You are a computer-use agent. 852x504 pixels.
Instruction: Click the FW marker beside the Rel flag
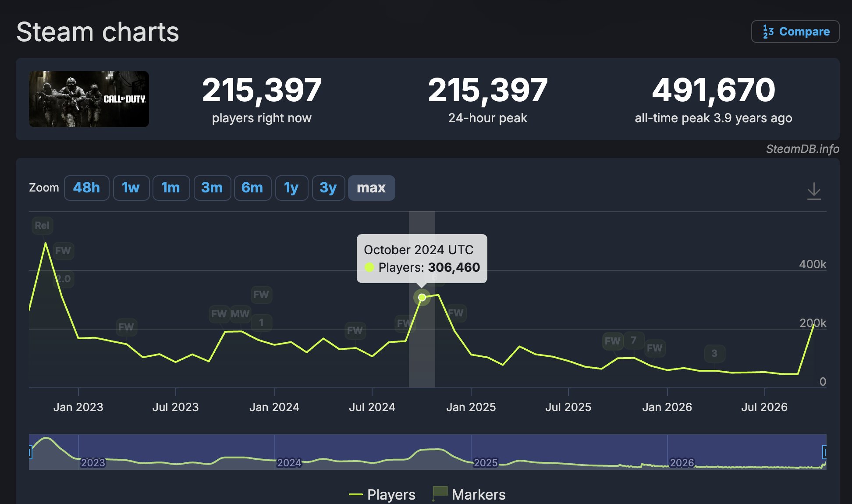point(63,251)
